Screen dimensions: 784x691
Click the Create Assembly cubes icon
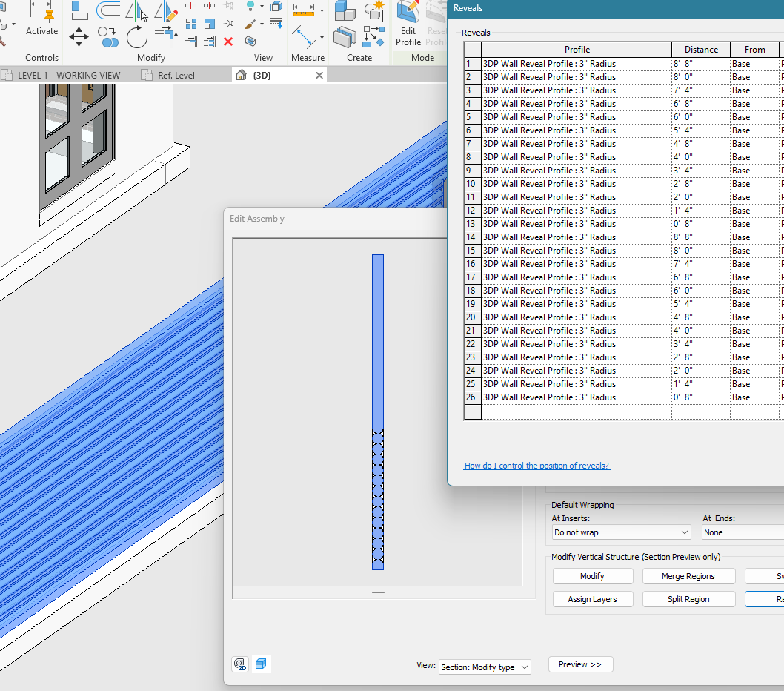pos(345,11)
